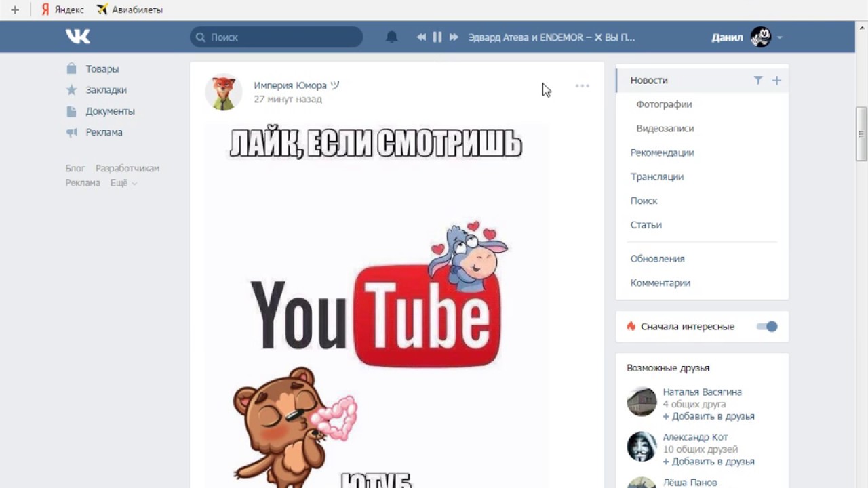The width and height of the screenshot is (868, 488).
Task: Open the Разработчикам footer link
Action: pyautogui.click(x=127, y=168)
